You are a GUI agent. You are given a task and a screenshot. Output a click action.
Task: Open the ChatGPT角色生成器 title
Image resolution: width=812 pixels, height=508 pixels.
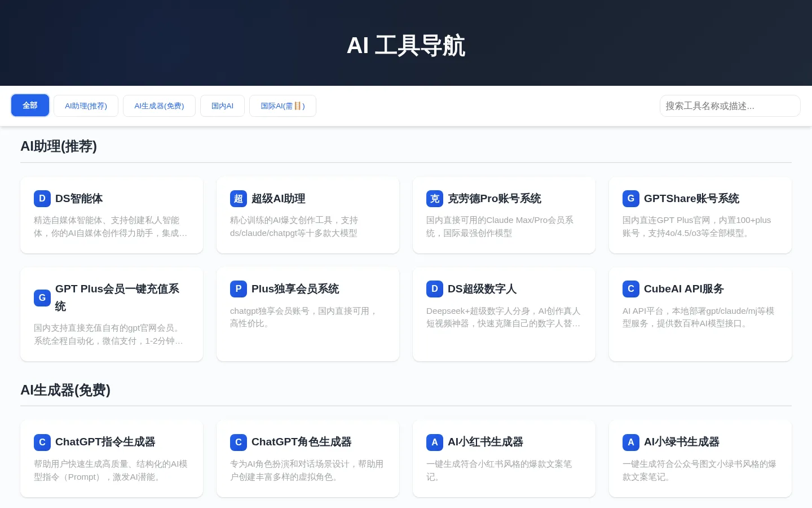tap(302, 442)
